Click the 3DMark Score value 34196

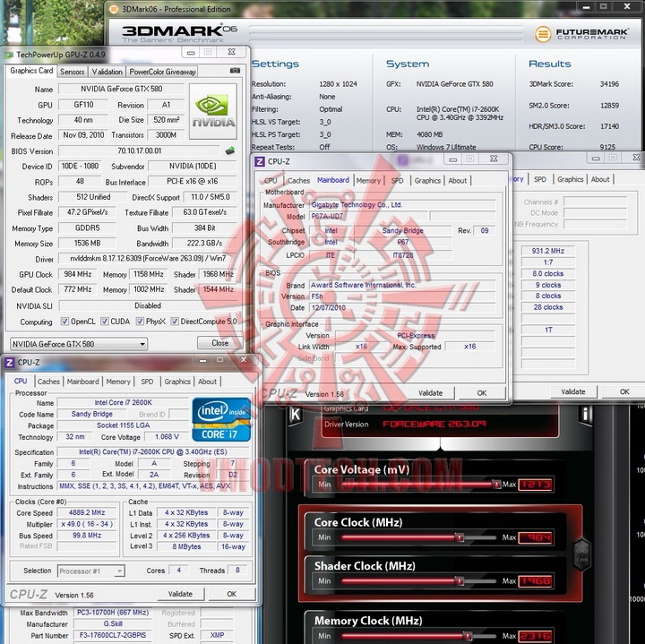pos(609,84)
